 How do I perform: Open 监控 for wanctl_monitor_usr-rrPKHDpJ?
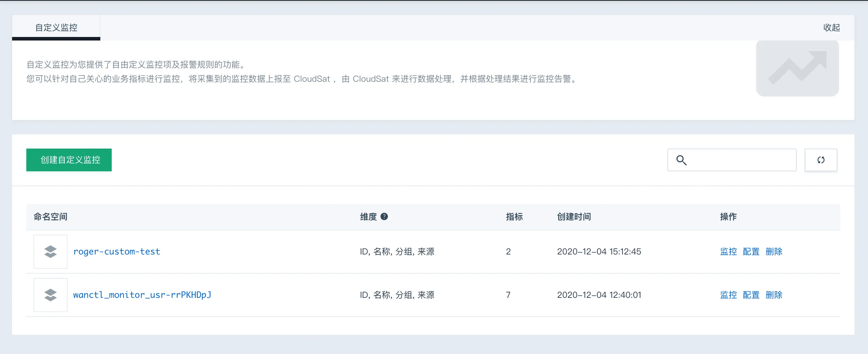(728, 295)
